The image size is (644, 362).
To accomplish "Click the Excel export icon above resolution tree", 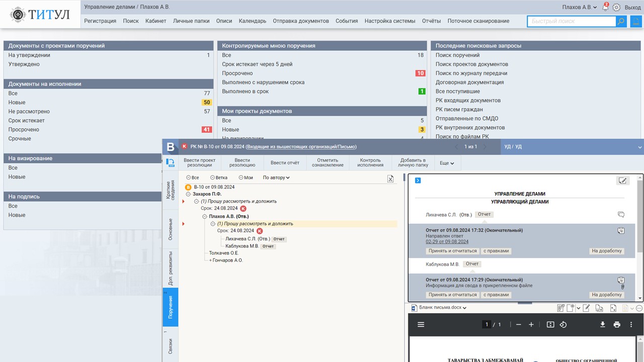I will 390,178.
